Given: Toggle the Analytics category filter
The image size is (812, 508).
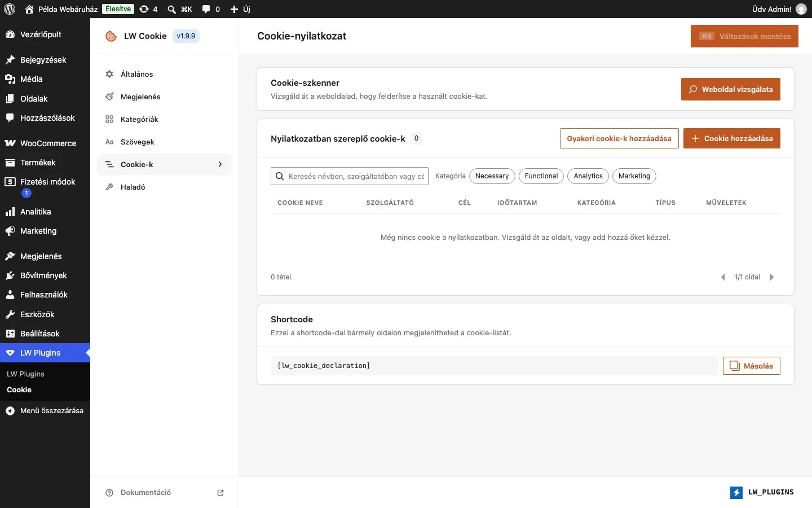Looking at the screenshot, I should pos(588,176).
